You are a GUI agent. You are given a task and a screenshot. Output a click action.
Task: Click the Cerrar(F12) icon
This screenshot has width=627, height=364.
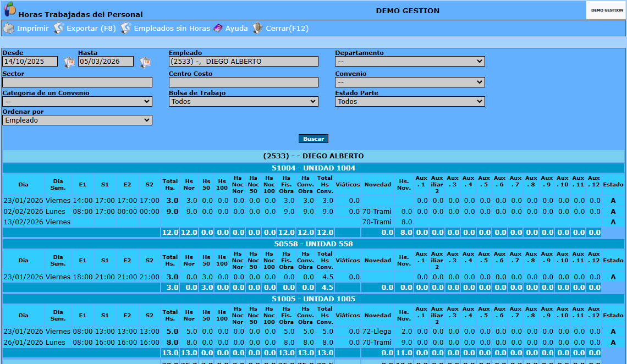click(257, 29)
